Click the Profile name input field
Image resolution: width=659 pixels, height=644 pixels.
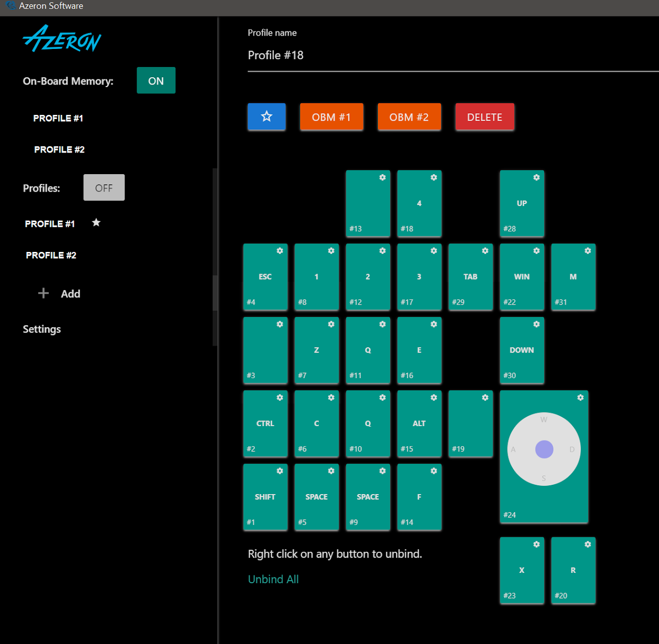coord(453,56)
